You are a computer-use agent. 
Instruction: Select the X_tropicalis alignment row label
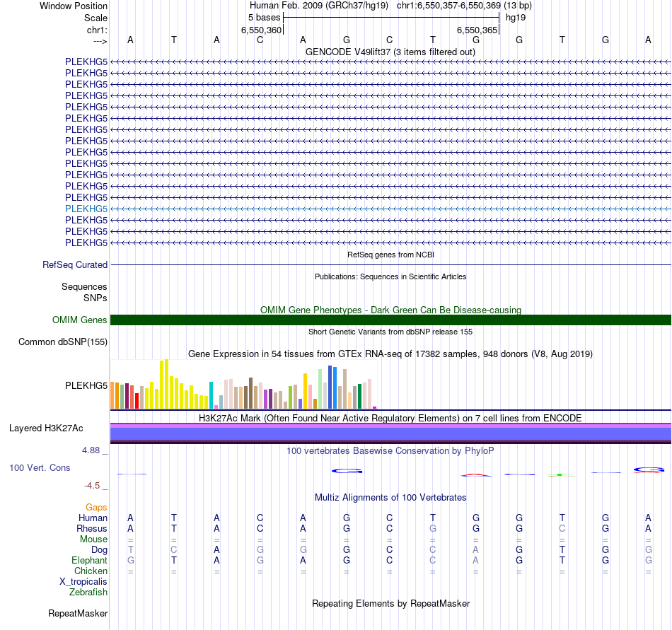coord(83,582)
